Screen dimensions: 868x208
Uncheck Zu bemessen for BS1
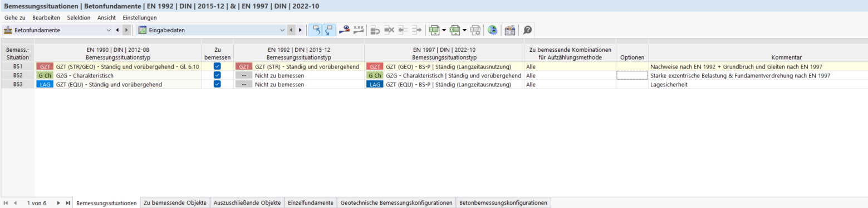pos(217,66)
